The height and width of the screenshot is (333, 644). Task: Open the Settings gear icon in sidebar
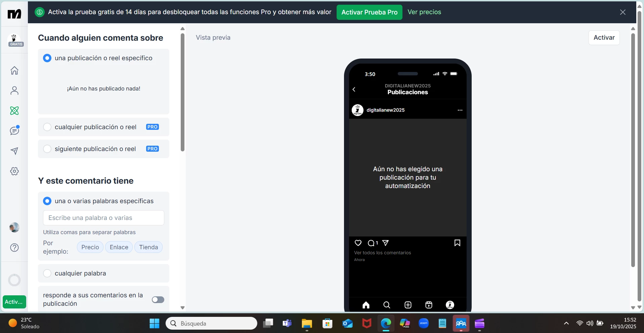(x=14, y=171)
